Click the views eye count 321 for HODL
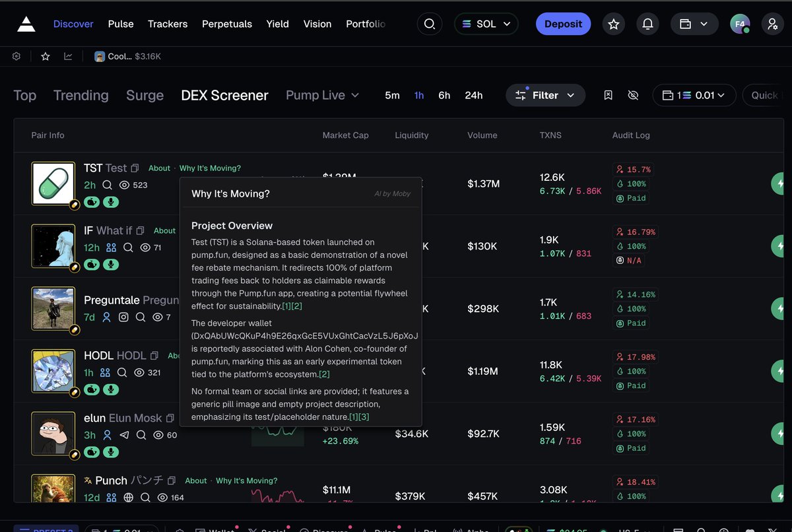The image size is (792, 532). (x=147, y=372)
